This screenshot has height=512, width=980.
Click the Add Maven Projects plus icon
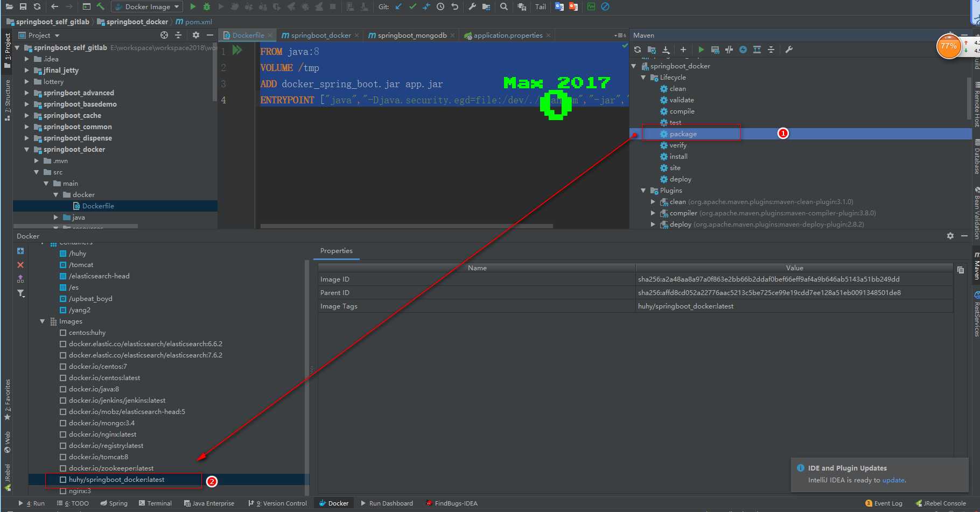click(683, 50)
